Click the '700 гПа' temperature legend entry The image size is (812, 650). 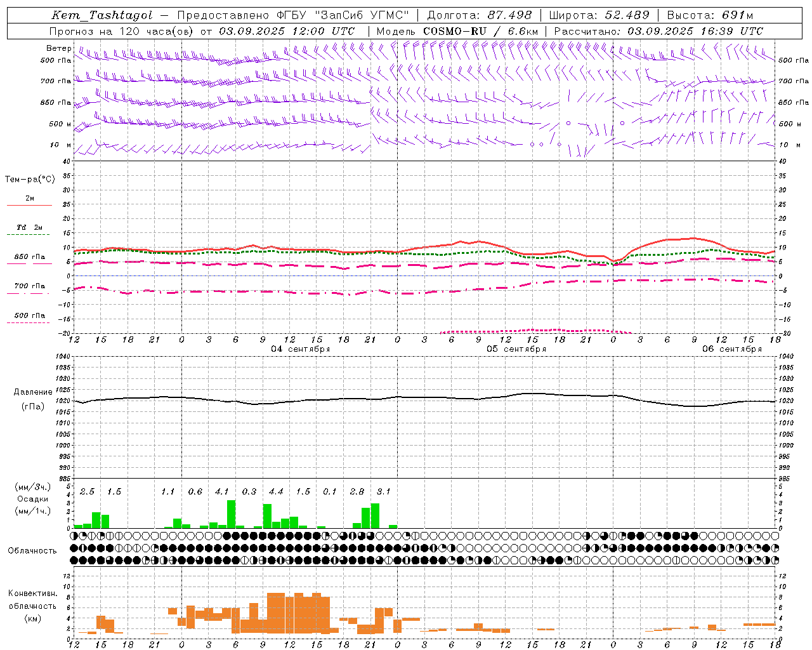tap(29, 286)
